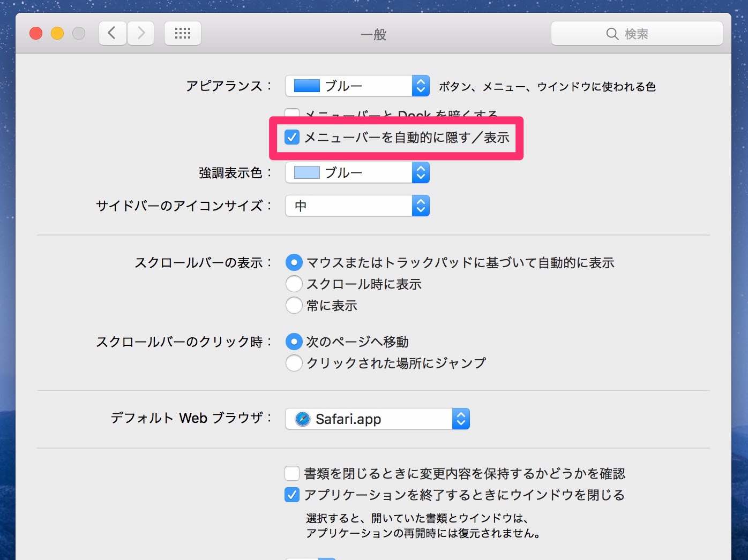Open the アピアランス ブルー dropdown
Viewport: 748px width, 560px height.
click(357, 86)
